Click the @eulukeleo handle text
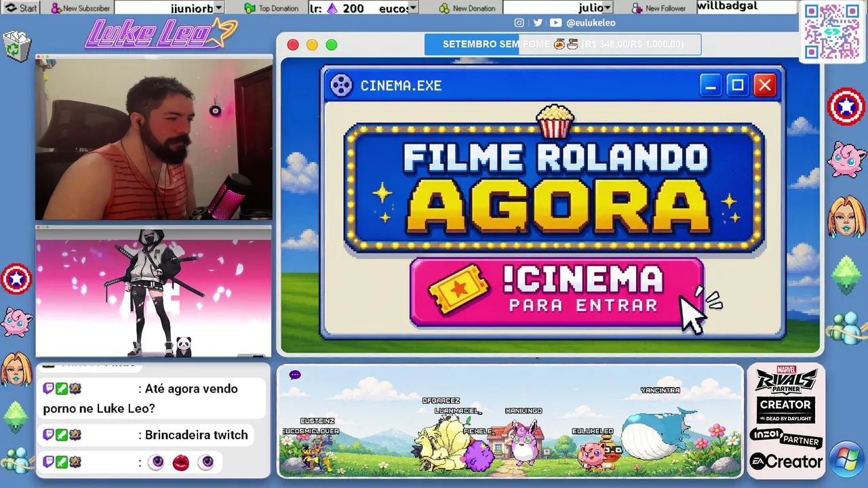 591,22
